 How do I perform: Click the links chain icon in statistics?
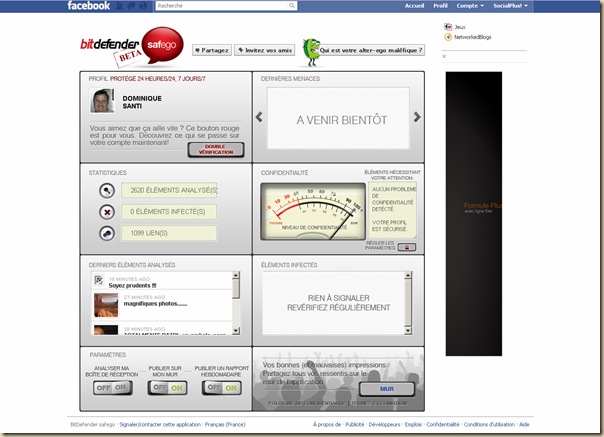click(x=107, y=234)
